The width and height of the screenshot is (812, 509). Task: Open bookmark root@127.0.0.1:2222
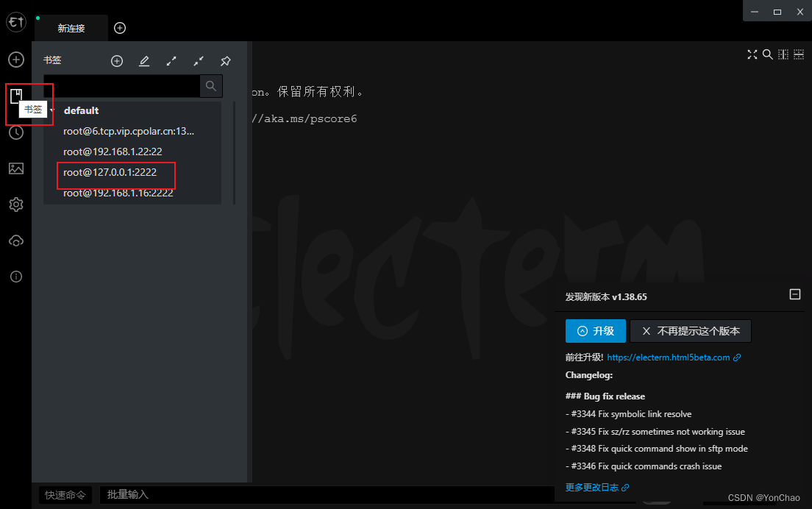(110, 172)
